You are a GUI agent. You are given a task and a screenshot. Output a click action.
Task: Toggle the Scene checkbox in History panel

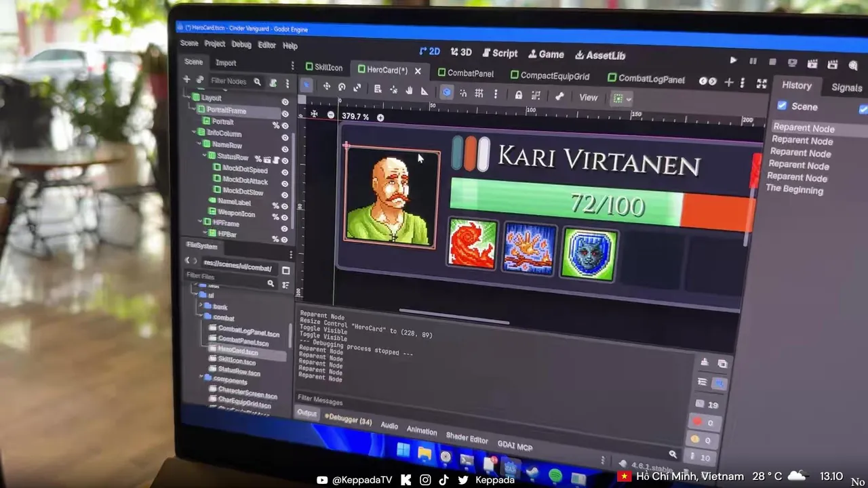point(782,106)
